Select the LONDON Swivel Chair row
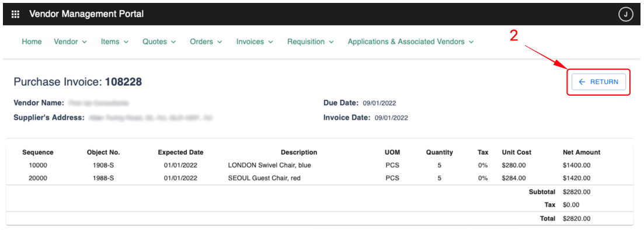This screenshot has height=230, width=644. coord(319,165)
